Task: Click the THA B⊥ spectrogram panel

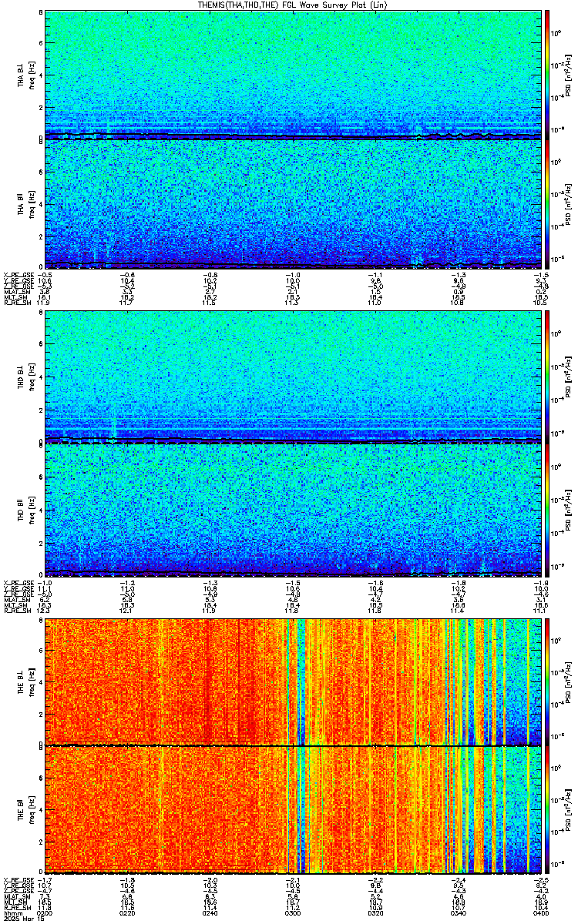Action: click(x=291, y=75)
